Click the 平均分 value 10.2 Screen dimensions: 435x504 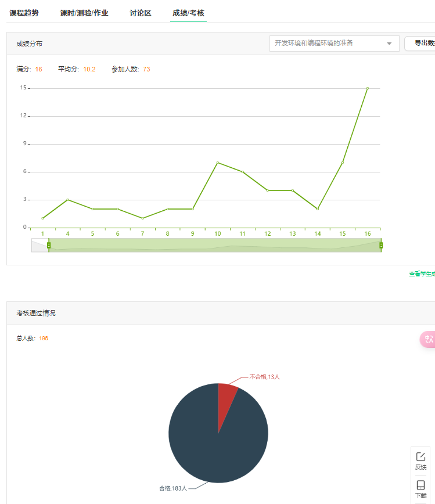click(x=89, y=70)
